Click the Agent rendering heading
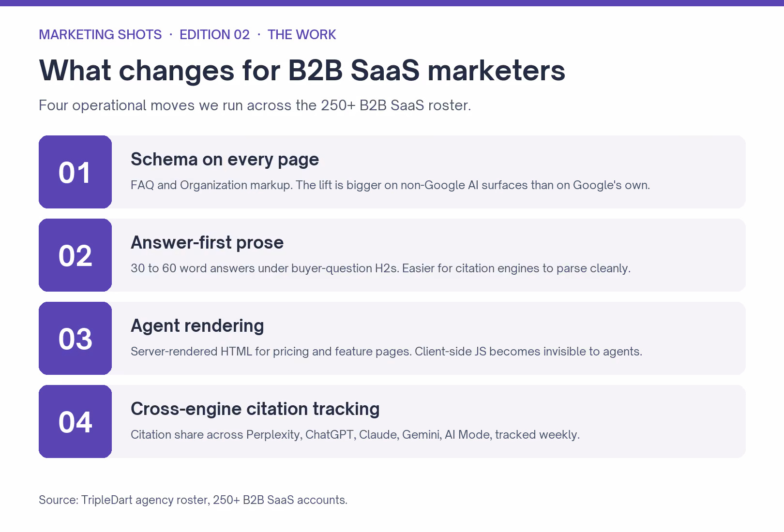This screenshot has width=784, height=532. click(197, 326)
